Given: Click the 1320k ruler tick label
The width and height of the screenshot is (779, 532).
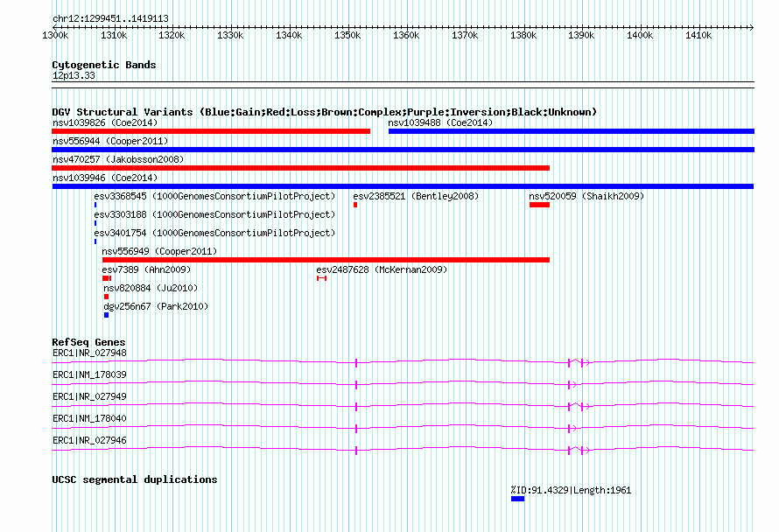Looking at the screenshot, I should coord(172,35).
